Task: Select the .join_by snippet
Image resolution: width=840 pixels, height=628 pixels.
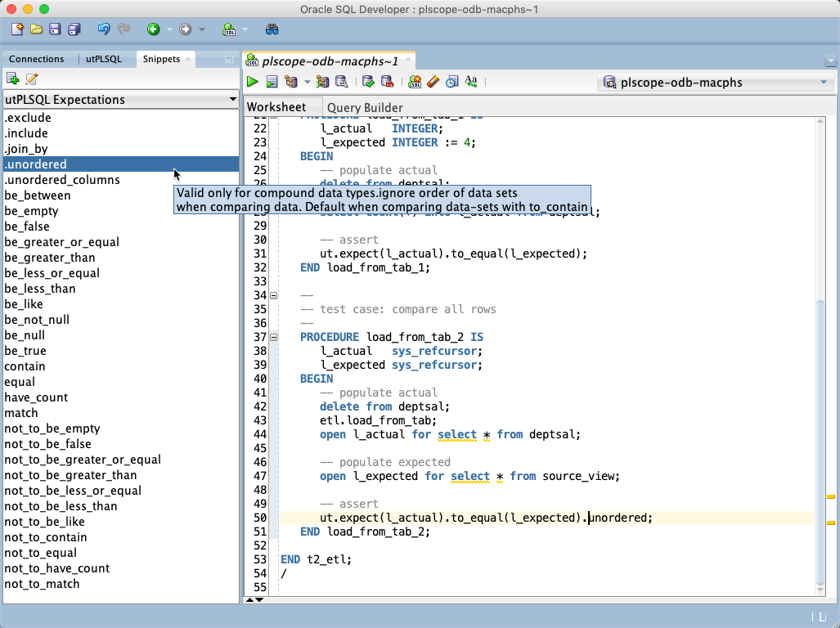Action: click(x=33, y=148)
